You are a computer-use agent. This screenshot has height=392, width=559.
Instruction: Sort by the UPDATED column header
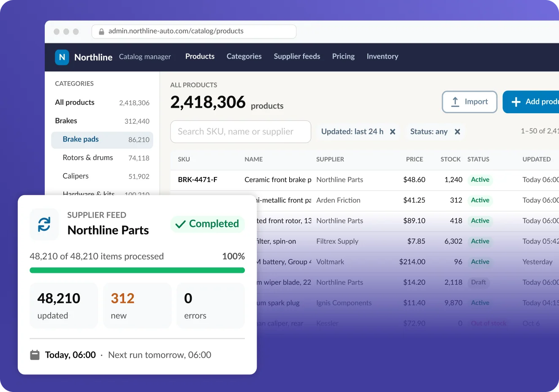537,160
